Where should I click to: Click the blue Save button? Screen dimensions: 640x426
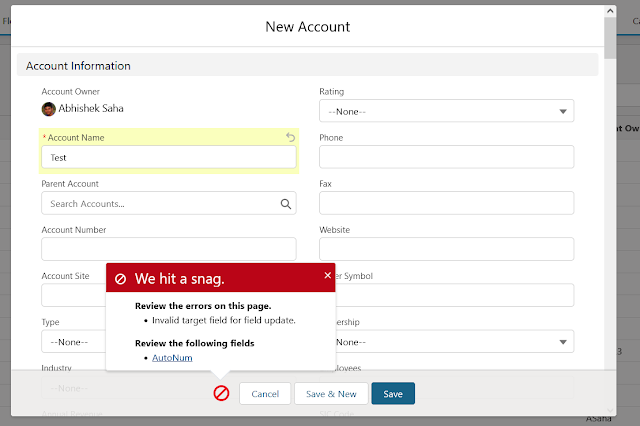click(393, 394)
